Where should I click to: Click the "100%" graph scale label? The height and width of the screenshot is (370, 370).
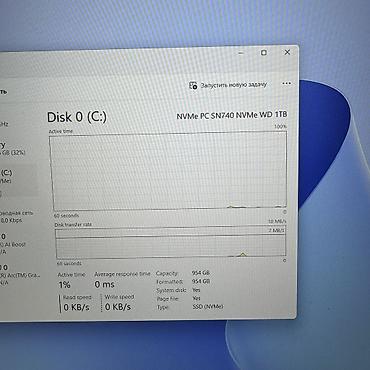point(280,127)
